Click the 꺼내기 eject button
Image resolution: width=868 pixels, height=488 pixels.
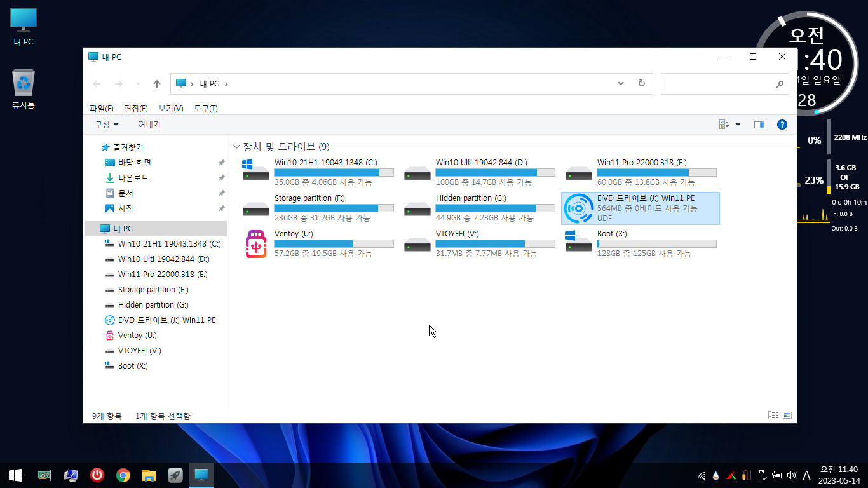click(x=149, y=125)
